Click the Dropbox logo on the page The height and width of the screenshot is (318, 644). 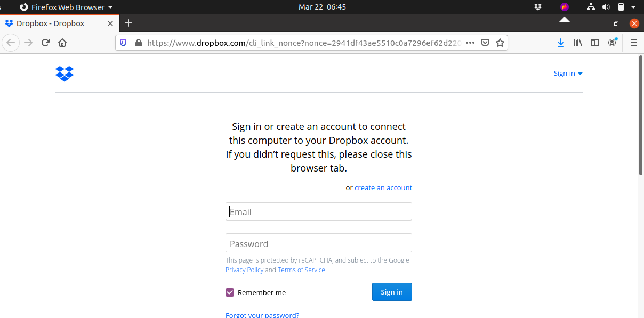click(x=65, y=74)
